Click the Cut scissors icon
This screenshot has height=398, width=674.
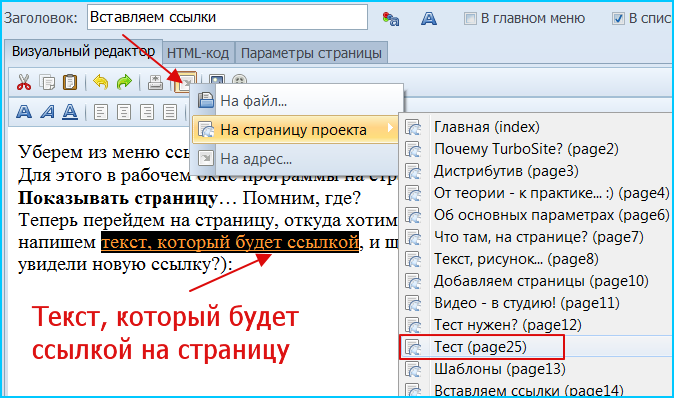coord(24,82)
